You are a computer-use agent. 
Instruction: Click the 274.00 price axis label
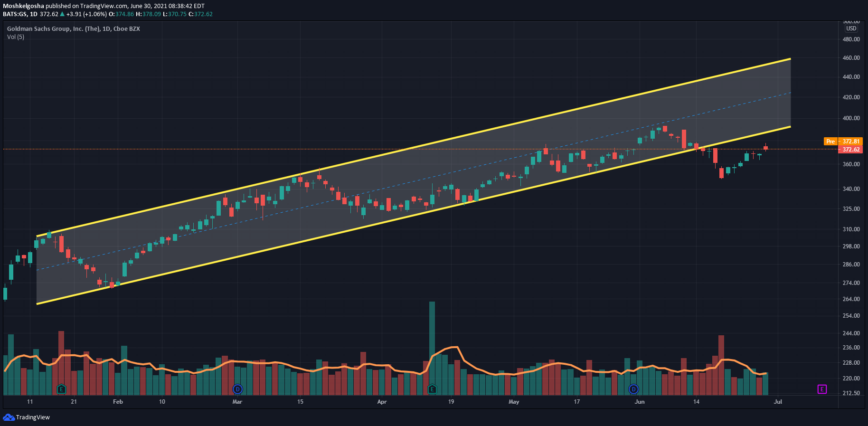[x=851, y=283]
